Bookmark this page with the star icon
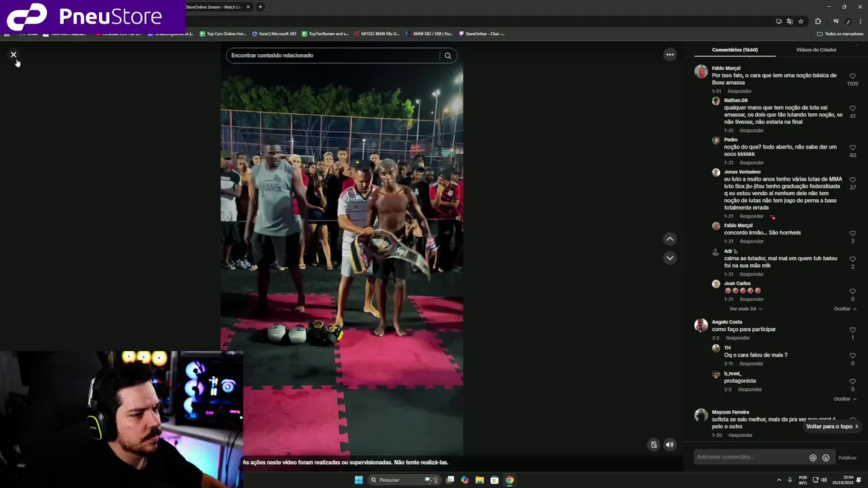Image resolution: width=868 pixels, height=488 pixels. (x=801, y=21)
